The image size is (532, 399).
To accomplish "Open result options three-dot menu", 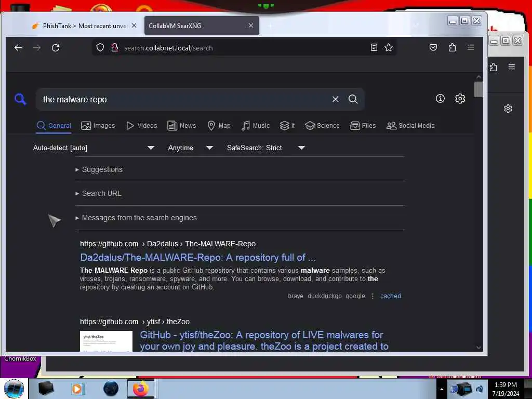I will 373,296.
